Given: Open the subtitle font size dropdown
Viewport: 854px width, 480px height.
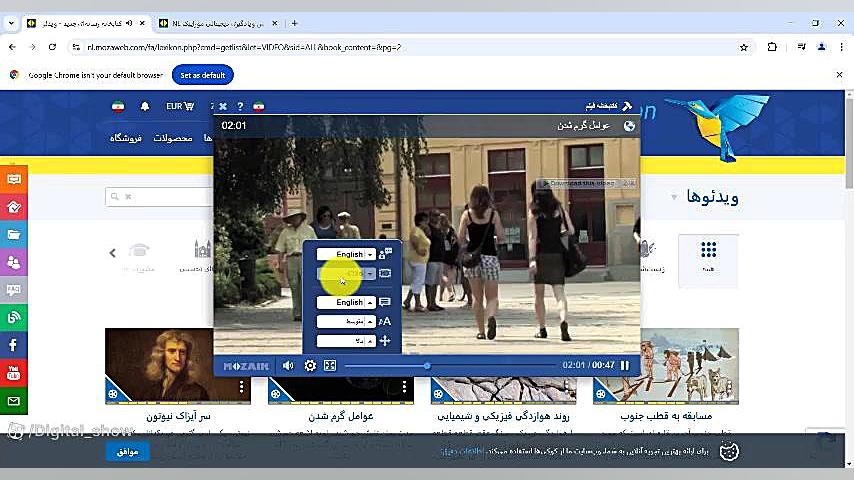Looking at the screenshot, I should [346, 321].
